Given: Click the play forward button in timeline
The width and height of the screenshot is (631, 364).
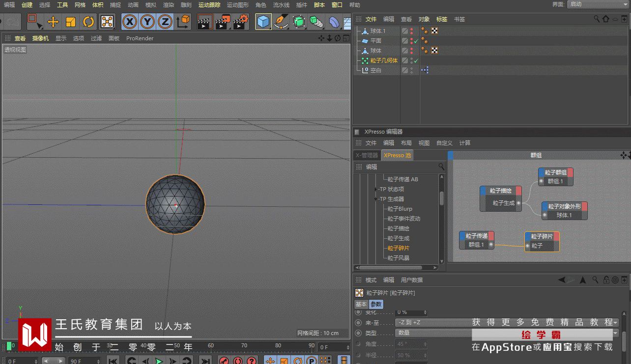Looking at the screenshot, I should pos(159,361).
